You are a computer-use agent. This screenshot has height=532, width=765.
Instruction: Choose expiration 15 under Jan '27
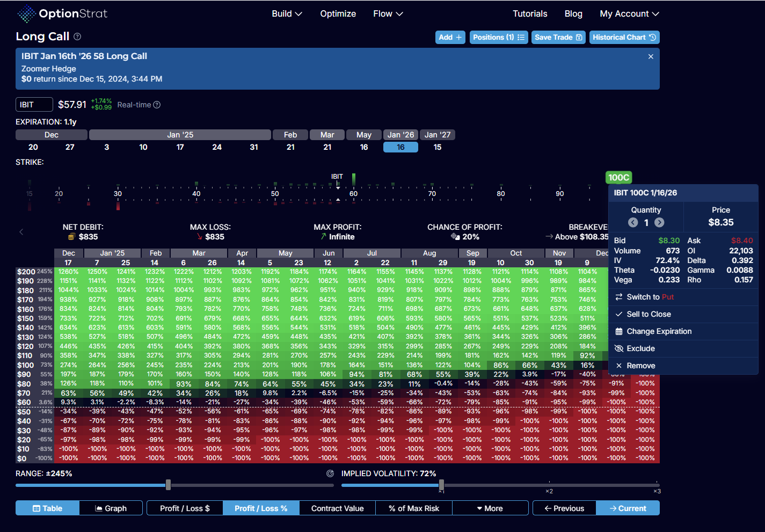pos(438,147)
